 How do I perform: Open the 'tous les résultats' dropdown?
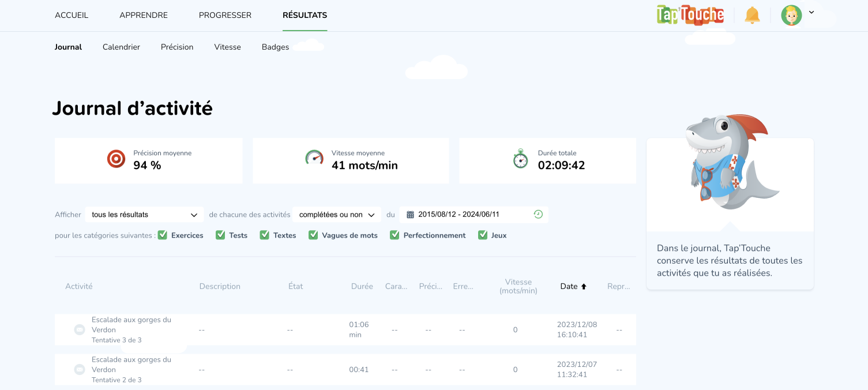pos(144,215)
